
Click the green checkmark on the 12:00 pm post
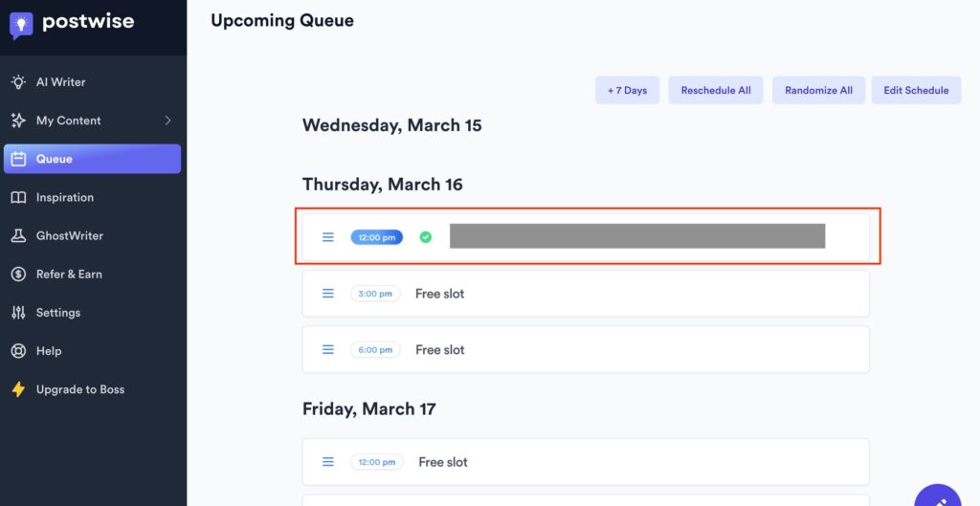coord(426,237)
